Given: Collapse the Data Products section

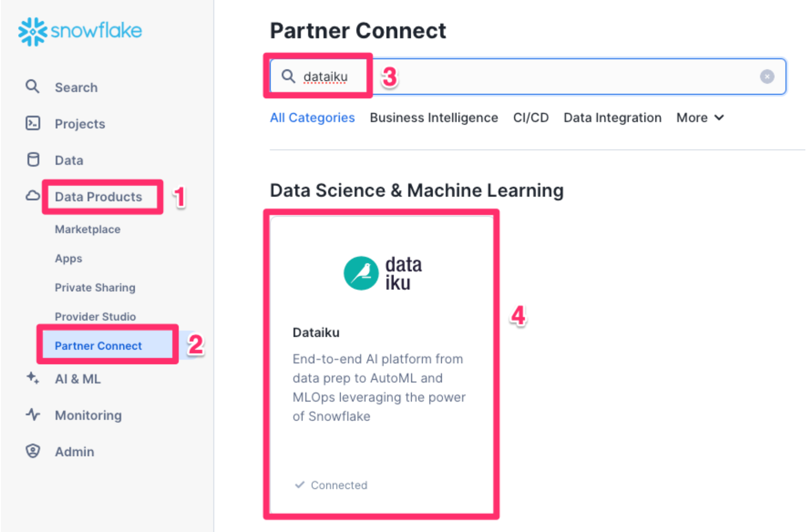Looking at the screenshot, I should click(98, 197).
